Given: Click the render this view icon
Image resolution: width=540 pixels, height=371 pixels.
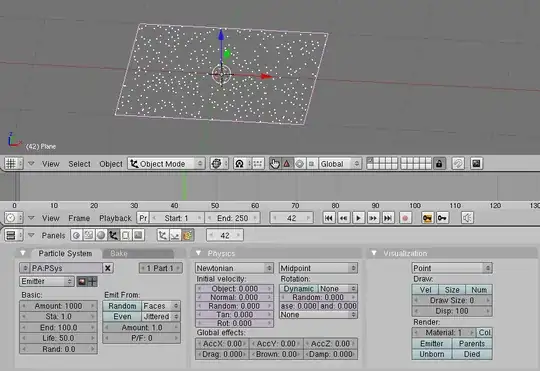Looking at the screenshot, I should tap(476, 164).
